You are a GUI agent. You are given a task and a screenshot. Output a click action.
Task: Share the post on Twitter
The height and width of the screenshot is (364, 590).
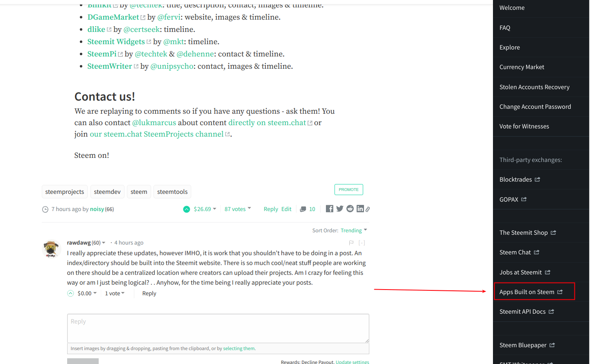coord(340,209)
